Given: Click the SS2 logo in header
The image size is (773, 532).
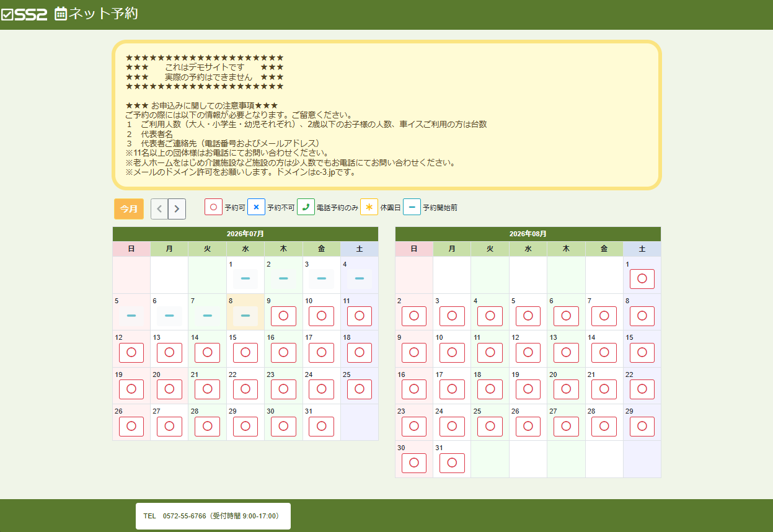Looking at the screenshot, I should pyautogui.click(x=25, y=14).
